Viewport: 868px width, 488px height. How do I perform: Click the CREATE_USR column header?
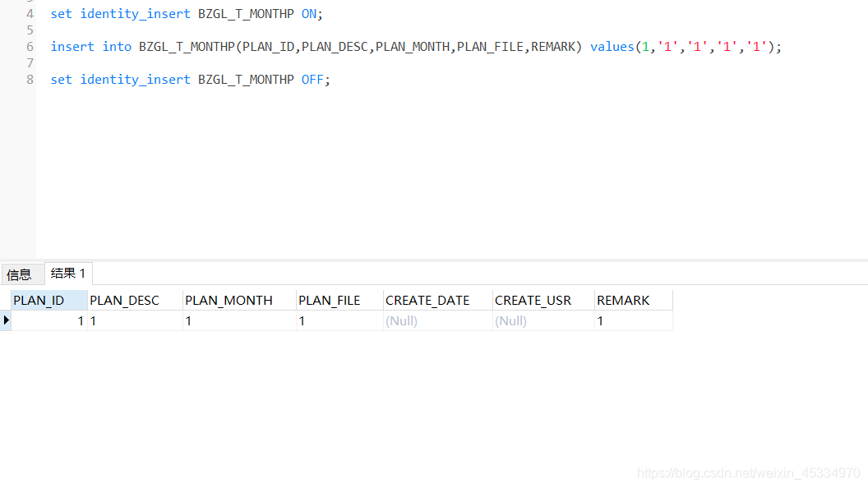[x=543, y=301]
